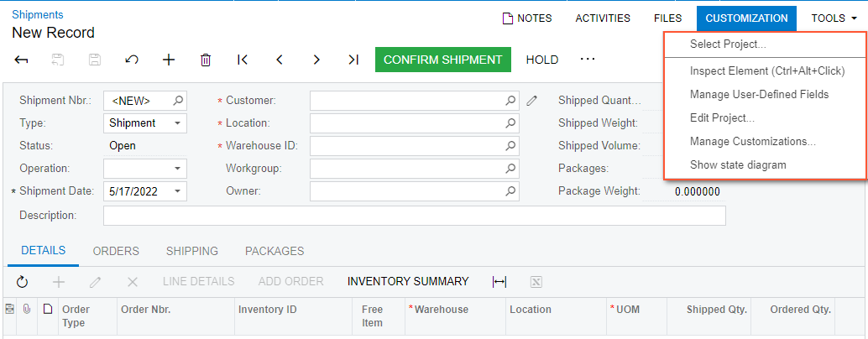Go to first record icon
868x339 pixels.
point(243,60)
